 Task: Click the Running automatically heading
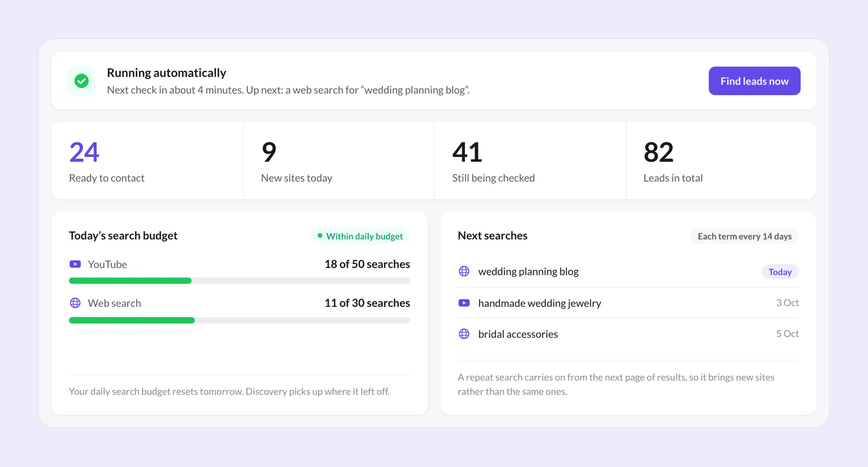[167, 73]
